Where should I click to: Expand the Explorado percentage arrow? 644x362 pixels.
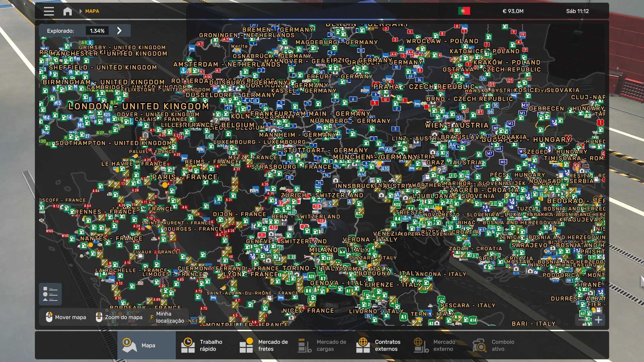[x=119, y=31]
